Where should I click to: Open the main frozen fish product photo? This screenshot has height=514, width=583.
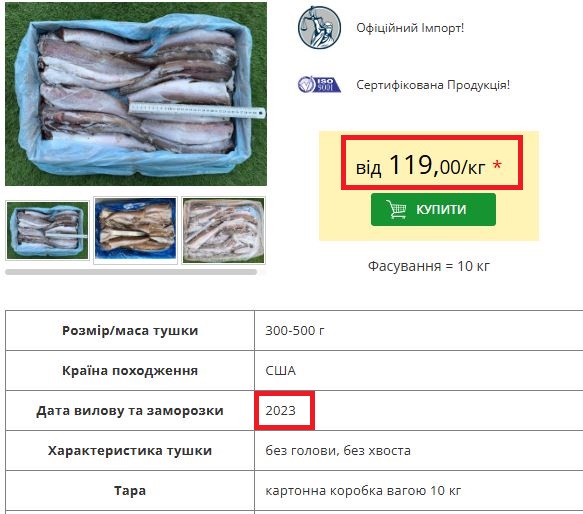136,94
